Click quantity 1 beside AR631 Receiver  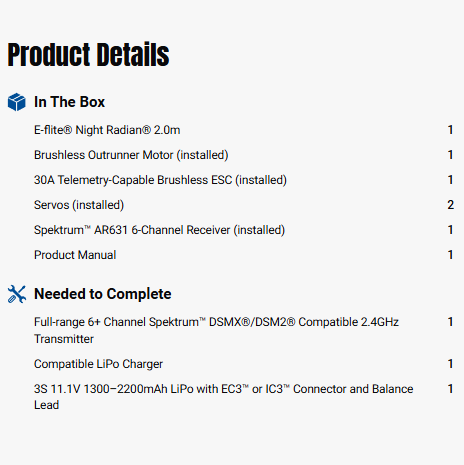pyautogui.click(x=450, y=230)
